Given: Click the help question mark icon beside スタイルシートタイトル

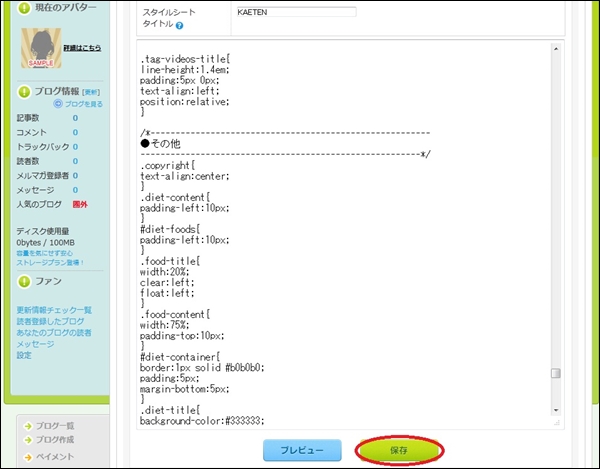Looking at the screenshot, I should [x=179, y=26].
